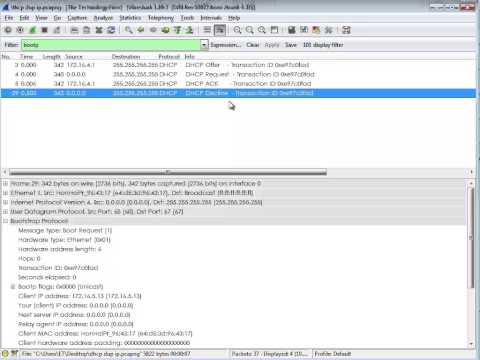Image resolution: width=480 pixels, height=360 pixels.
Task: Reload this capture file
Action: 111,30
